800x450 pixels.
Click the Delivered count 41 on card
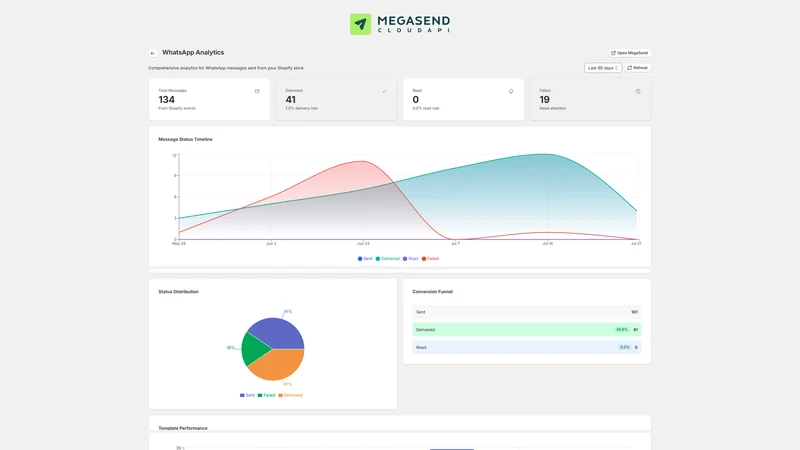(x=290, y=99)
